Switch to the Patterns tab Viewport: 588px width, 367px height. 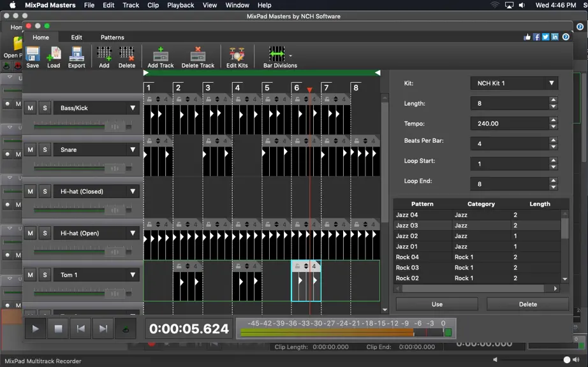(112, 38)
